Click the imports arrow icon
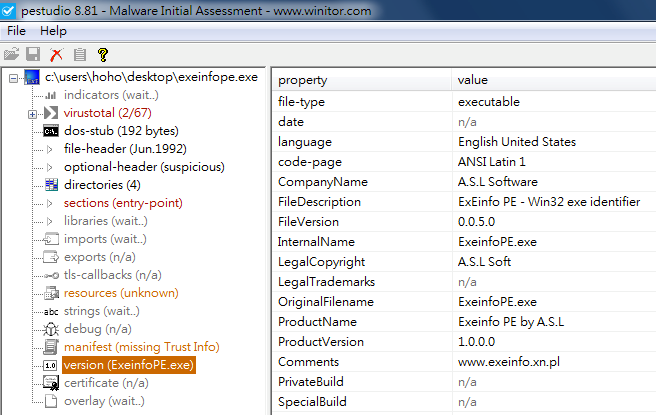Image resolution: width=656 pixels, height=415 pixels. pyautogui.click(x=51, y=239)
